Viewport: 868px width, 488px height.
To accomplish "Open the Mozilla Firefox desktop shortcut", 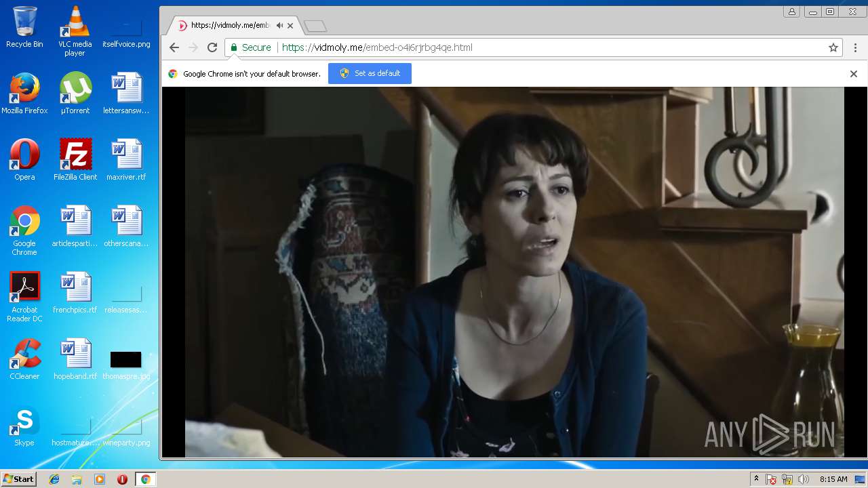I will (24, 94).
